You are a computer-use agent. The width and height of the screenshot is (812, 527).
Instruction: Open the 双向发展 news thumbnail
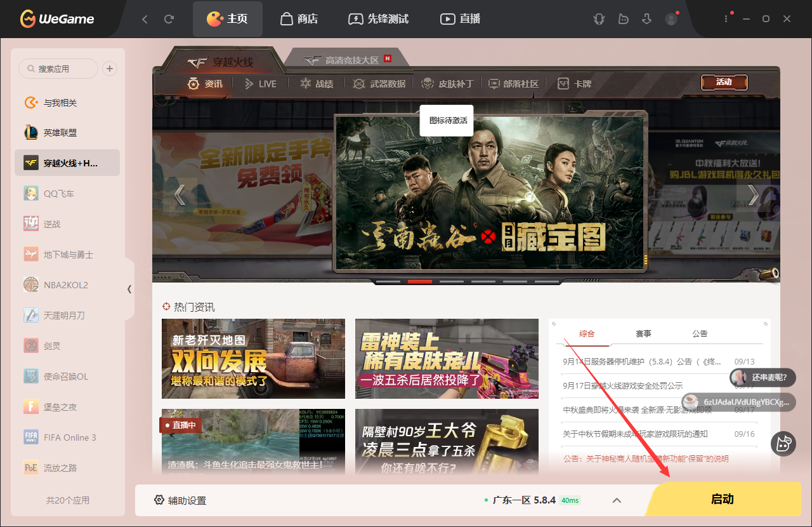click(253, 358)
